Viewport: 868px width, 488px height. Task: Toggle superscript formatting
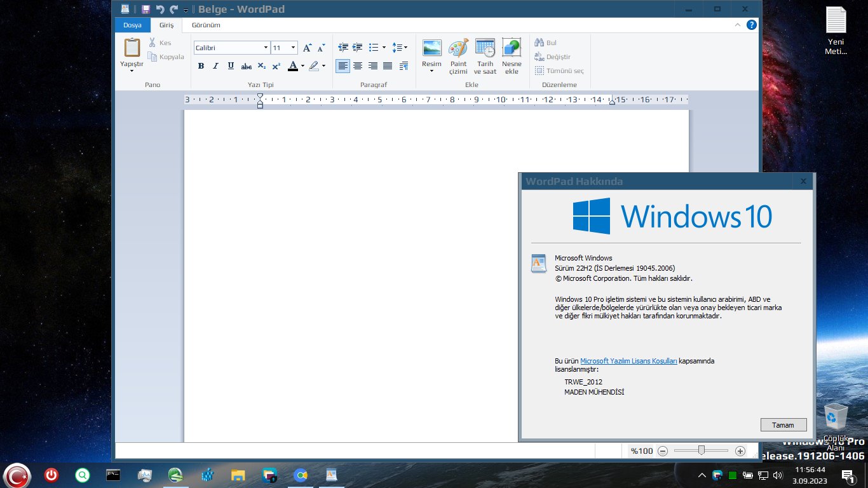coord(276,66)
